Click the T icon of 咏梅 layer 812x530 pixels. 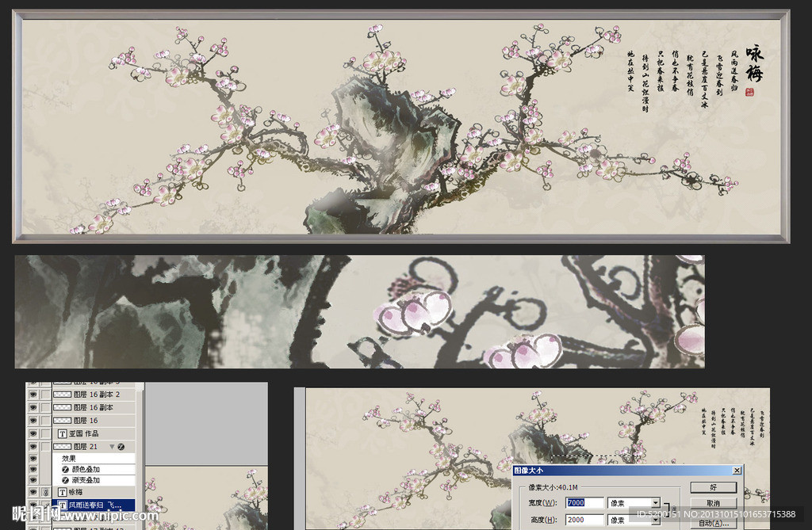(62, 492)
